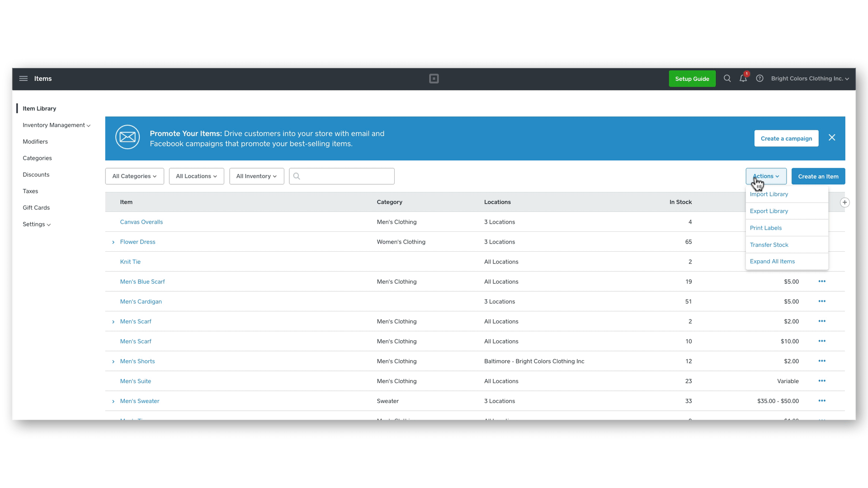This screenshot has height=488, width=868.
Task: Expand the Men's Sweater row
Action: 113,401
